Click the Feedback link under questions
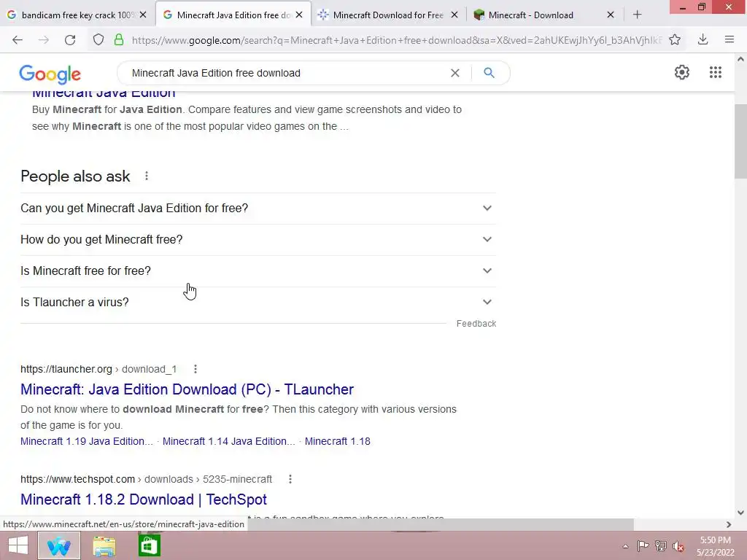747x560 pixels. pyautogui.click(x=476, y=324)
